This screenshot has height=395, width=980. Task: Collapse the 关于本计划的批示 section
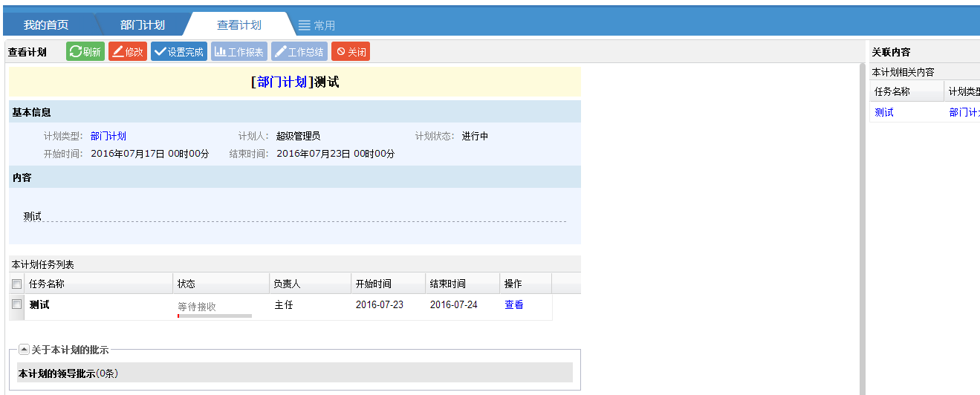tap(24, 350)
